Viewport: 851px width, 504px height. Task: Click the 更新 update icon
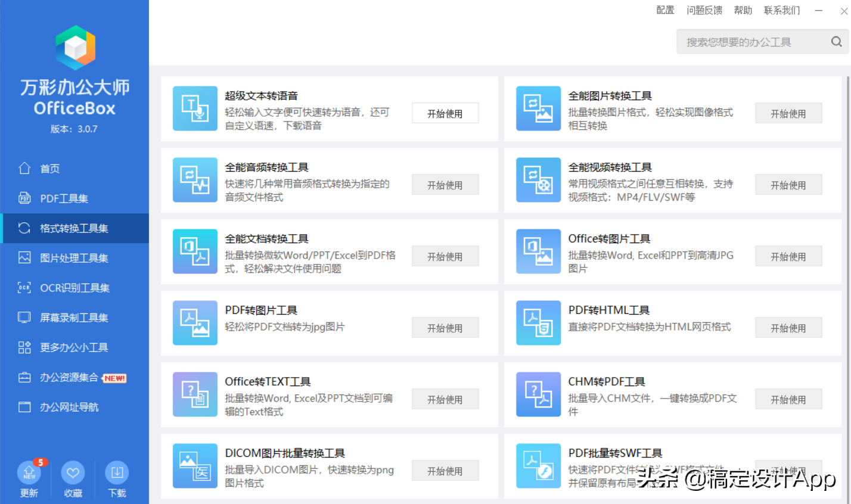tap(29, 472)
